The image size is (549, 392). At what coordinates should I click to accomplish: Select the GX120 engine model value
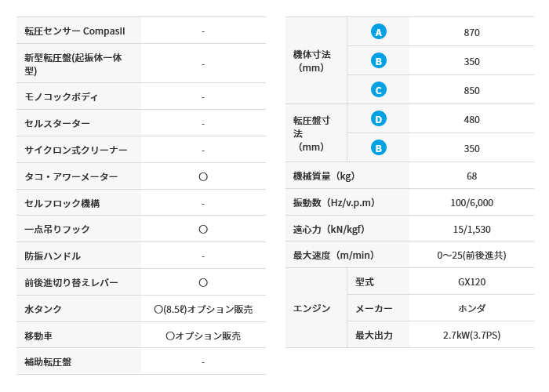coord(471,281)
